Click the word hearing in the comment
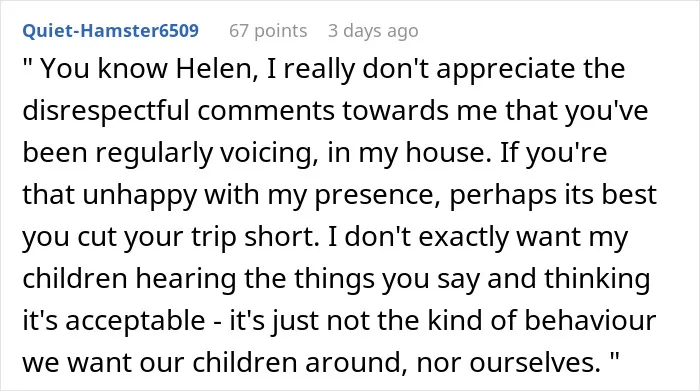 tap(186, 279)
